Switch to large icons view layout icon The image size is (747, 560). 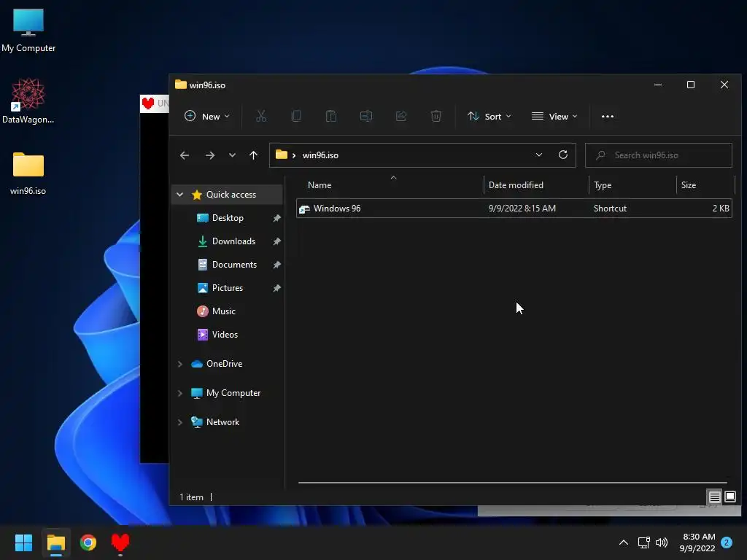pyautogui.click(x=729, y=497)
